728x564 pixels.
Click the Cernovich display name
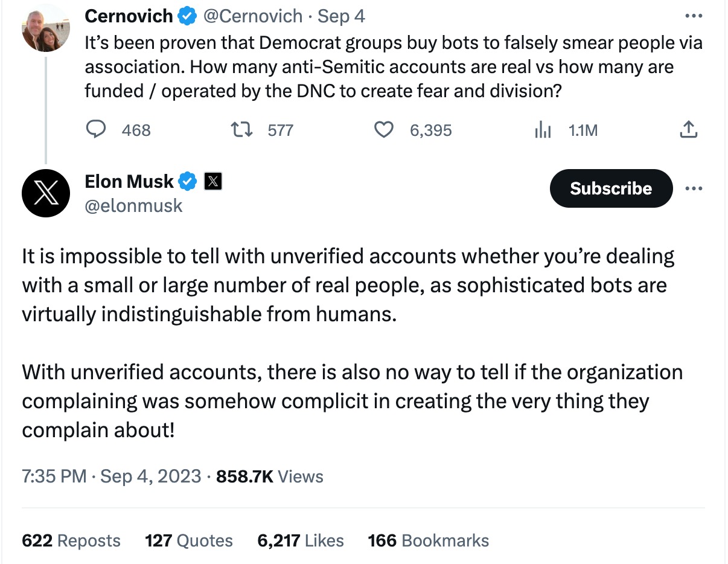(x=129, y=16)
